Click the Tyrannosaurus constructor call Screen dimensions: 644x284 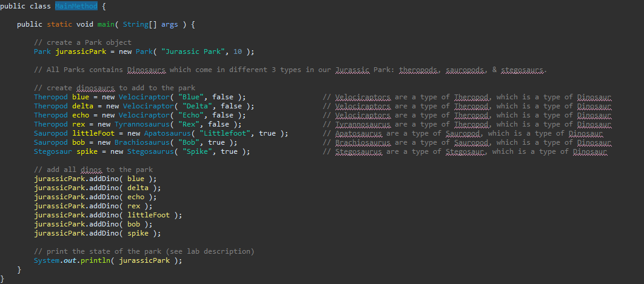pyautogui.click(x=142, y=124)
